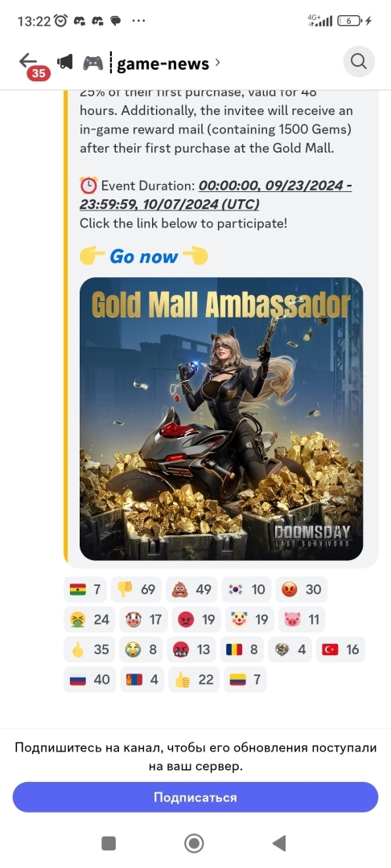Tap the Подписаться button

click(x=195, y=797)
